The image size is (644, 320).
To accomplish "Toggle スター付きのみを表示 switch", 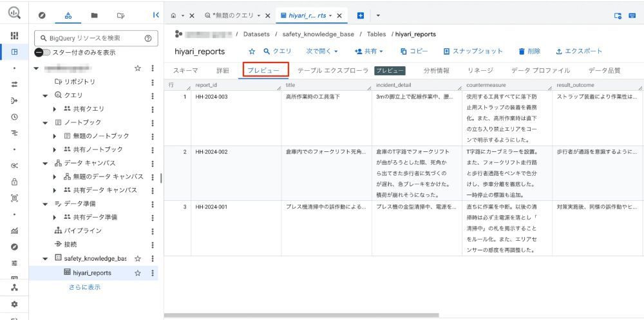I will [x=43, y=53].
